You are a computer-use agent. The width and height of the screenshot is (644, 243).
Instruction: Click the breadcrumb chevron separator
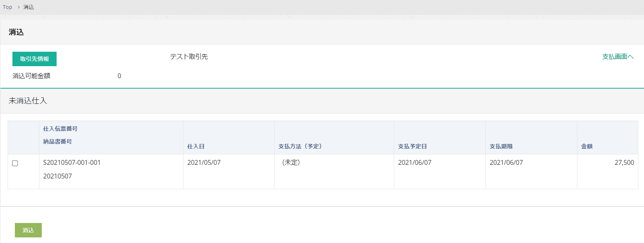18,7
